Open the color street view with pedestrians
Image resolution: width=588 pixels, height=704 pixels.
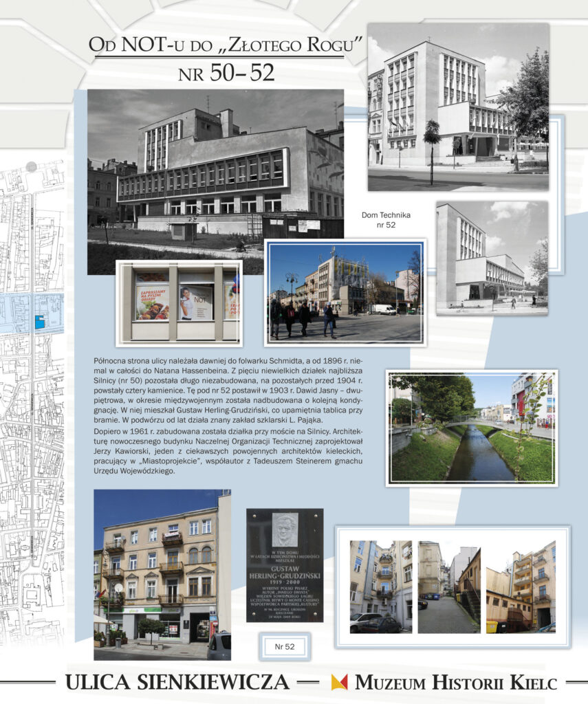345,293
